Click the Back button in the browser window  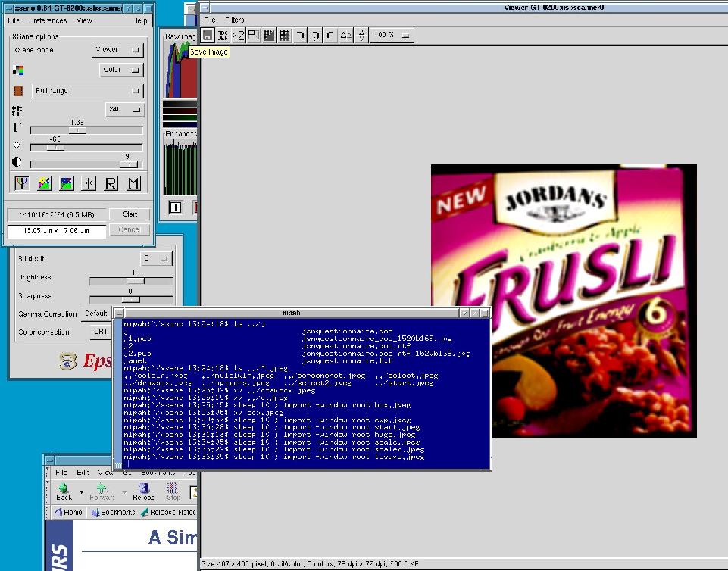tap(64, 491)
